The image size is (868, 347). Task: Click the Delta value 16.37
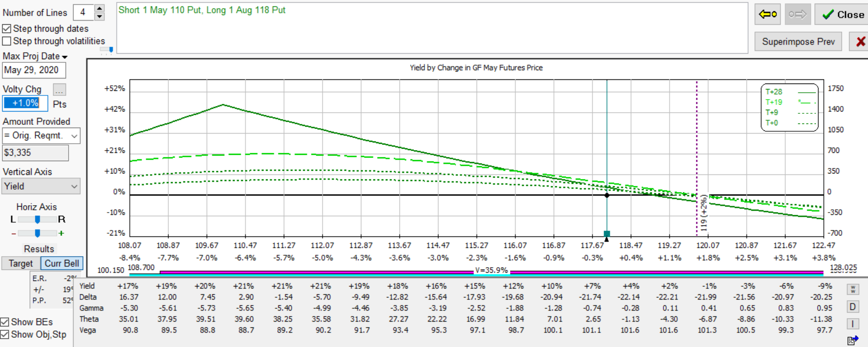pos(129,297)
